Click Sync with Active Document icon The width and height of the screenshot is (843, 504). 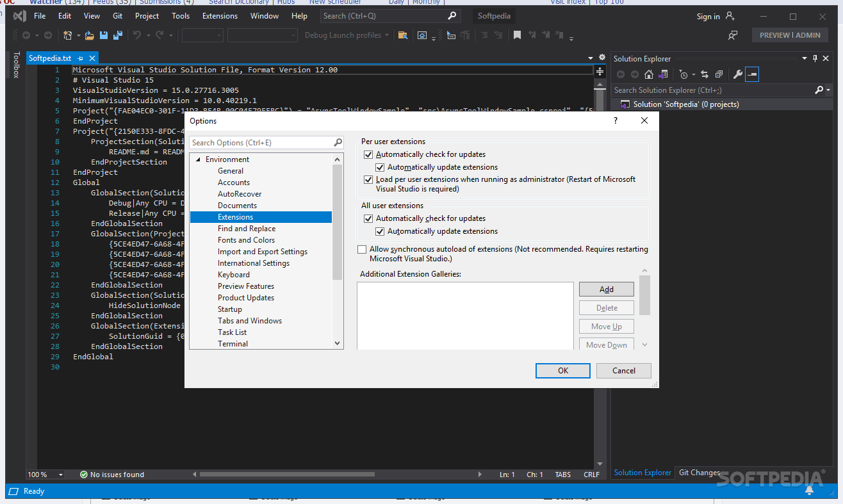pos(705,74)
